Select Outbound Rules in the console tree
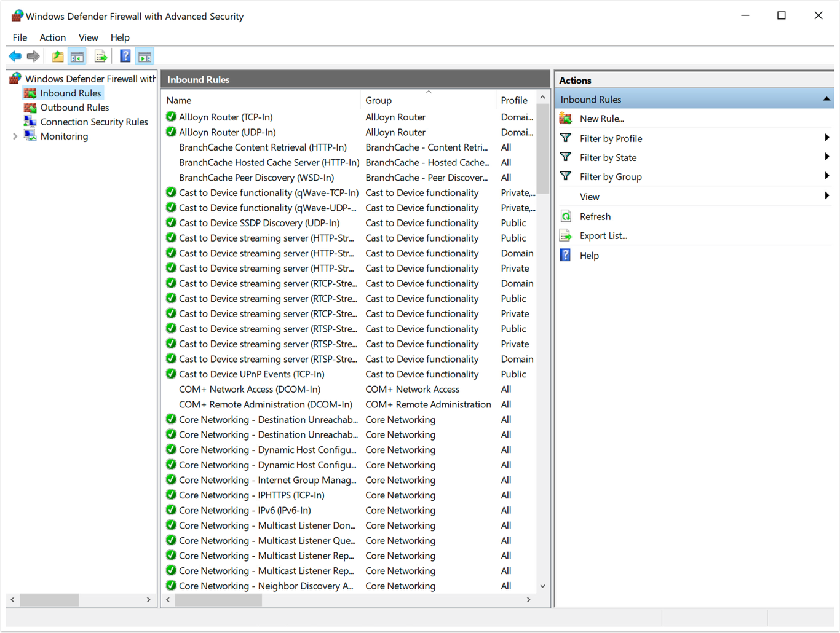 [74, 107]
